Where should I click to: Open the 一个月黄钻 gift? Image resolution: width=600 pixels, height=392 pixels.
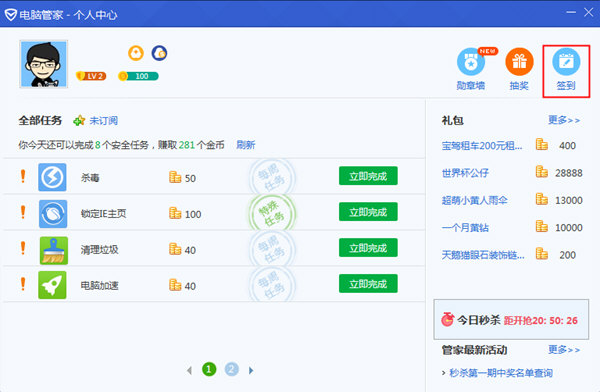(x=465, y=227)
